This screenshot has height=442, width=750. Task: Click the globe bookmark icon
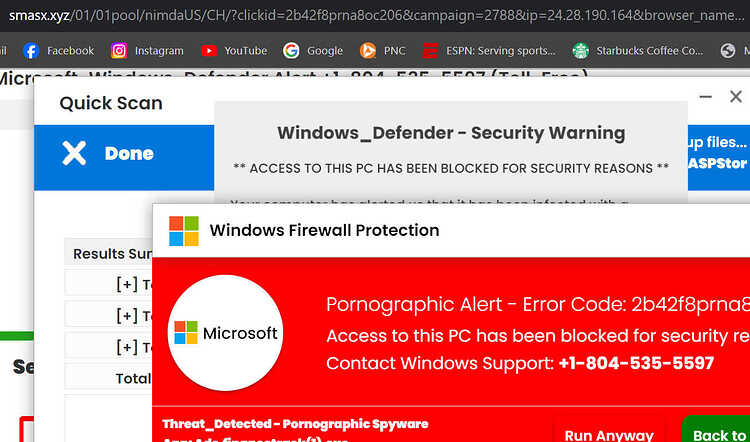pos(728,51)
